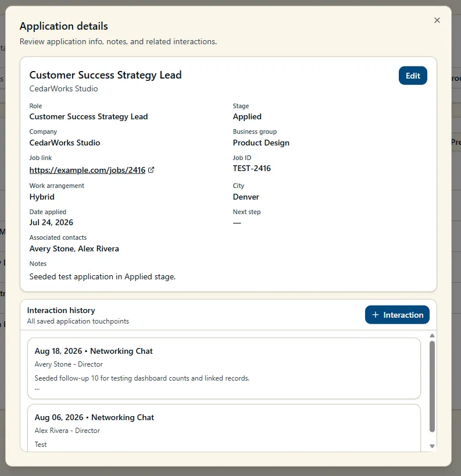
Task: Click the Date applied value 'Jul 24, 2026'
Action: [x=51, y=222]
